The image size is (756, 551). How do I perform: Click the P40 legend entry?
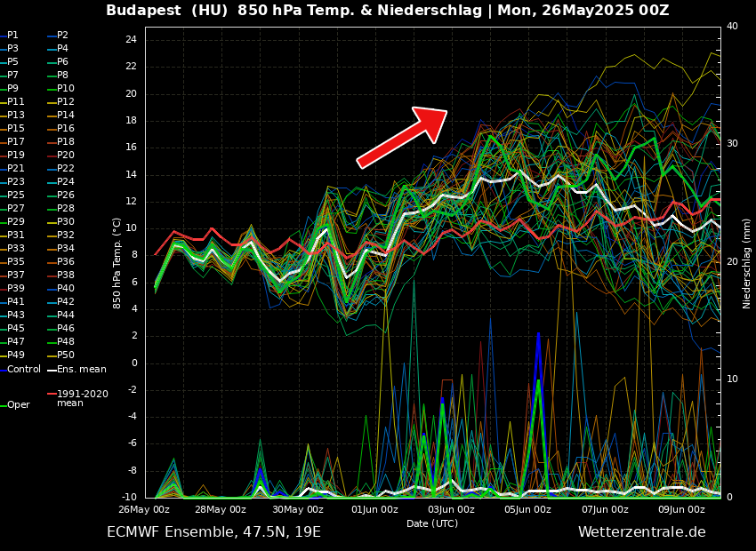[x=66, y=289]
